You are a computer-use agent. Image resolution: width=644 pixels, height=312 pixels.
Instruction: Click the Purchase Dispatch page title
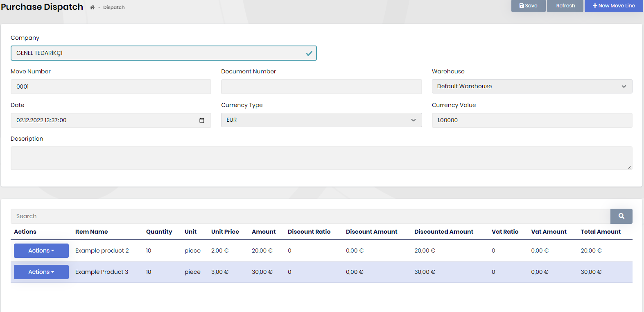coord(42,7)
